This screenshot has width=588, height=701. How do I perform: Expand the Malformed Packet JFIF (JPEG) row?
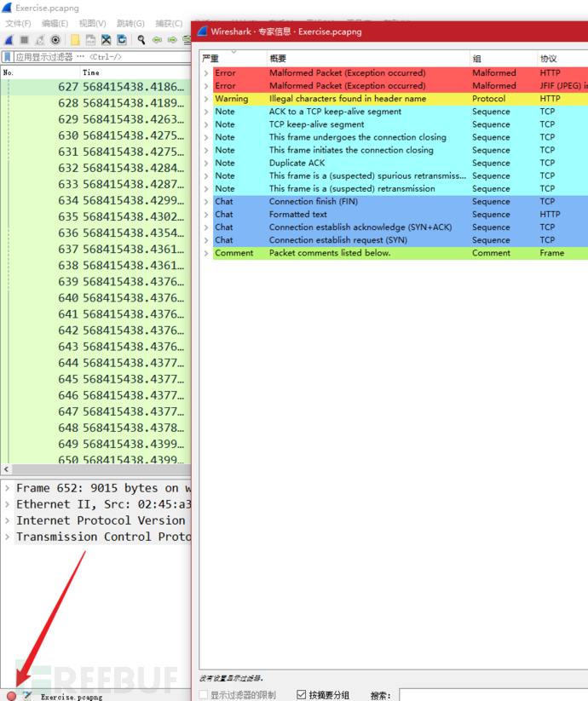(206, 86)
